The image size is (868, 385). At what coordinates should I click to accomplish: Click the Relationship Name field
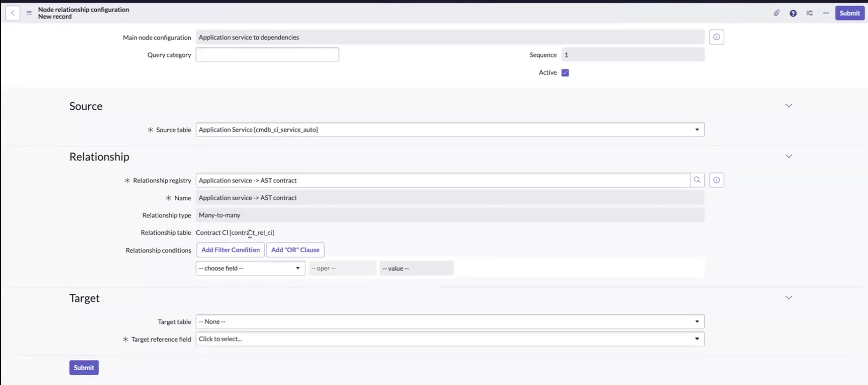[x=450, y=198]
